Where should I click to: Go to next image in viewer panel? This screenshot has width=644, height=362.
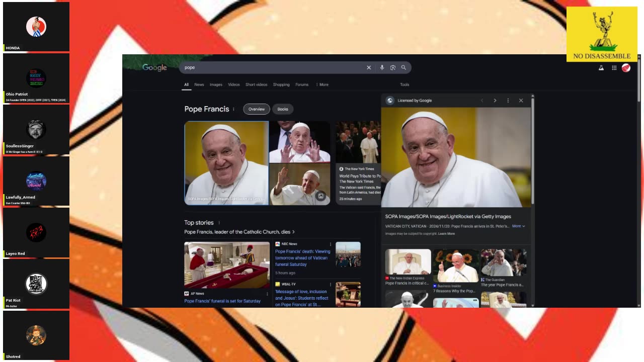(495, 101)
